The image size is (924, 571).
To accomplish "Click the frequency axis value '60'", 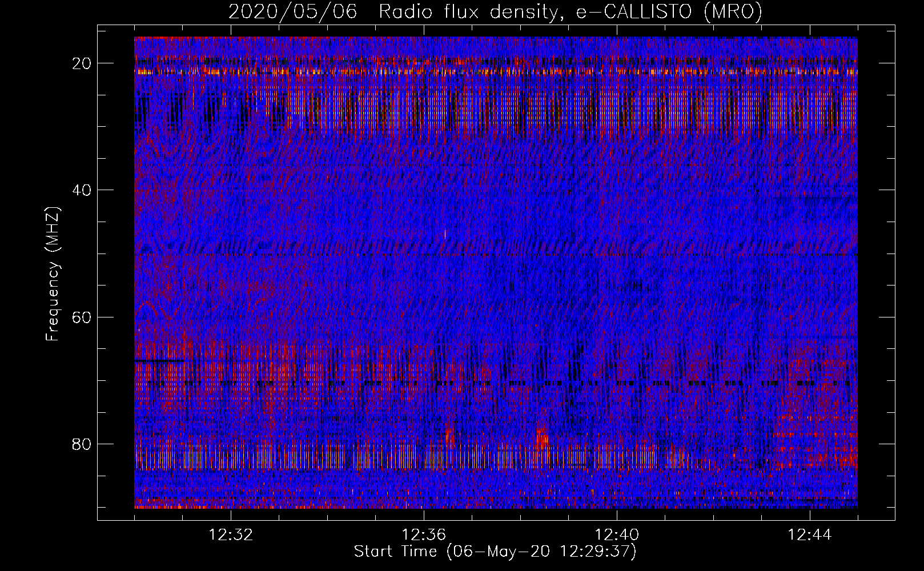I will point(82,317).
